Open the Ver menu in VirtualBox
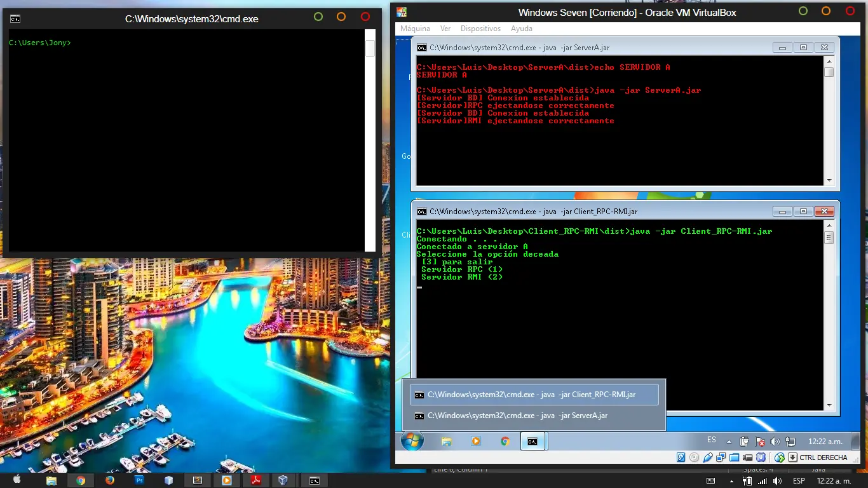This screenshot has height=488, width=868. (445, 29)
